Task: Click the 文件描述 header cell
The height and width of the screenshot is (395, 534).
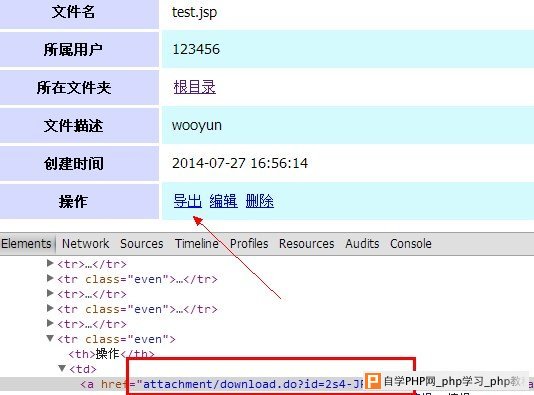Action: coord(79,126)
